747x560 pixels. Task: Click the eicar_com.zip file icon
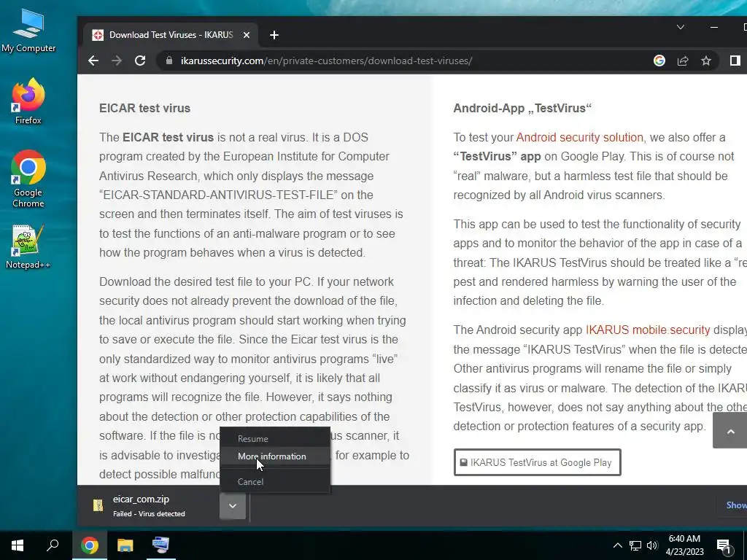coord(98,505)
